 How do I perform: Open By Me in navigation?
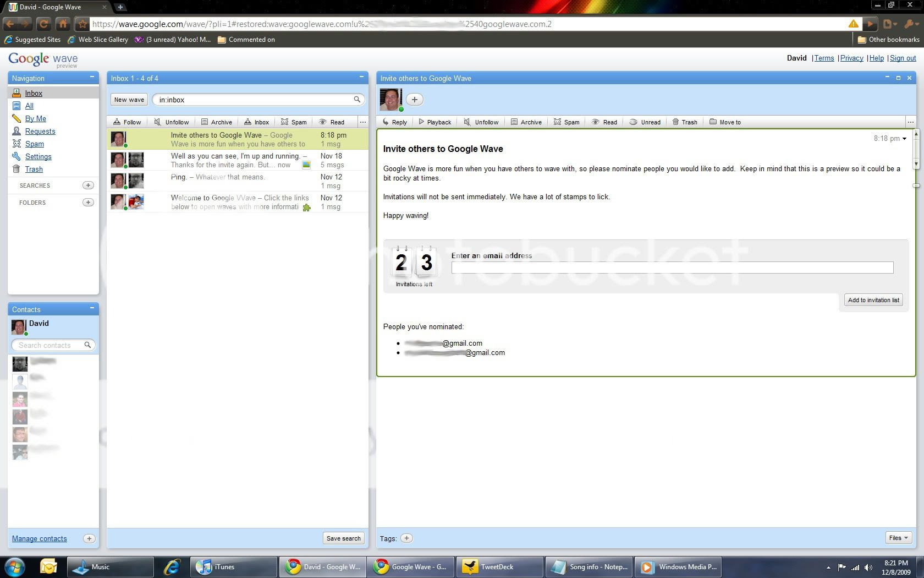point(36,118)
